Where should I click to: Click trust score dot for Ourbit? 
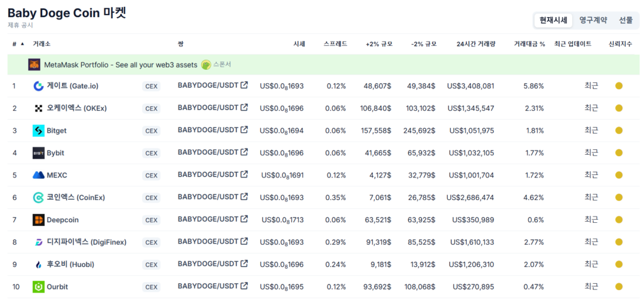pos(619,287)
